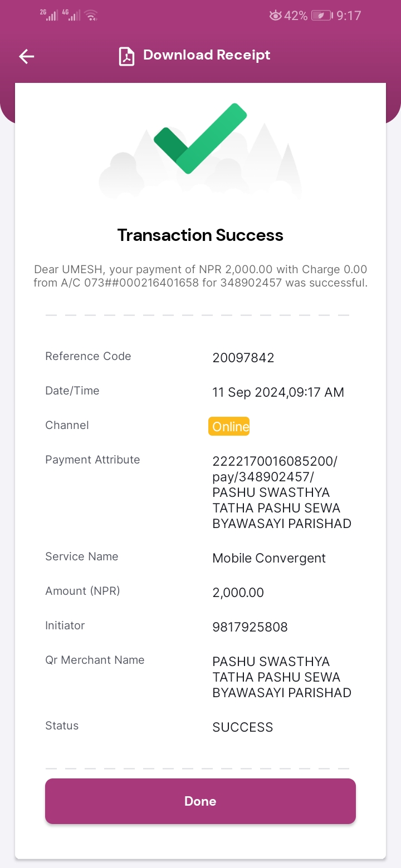Tap the initiator number 9817925808
The height and width of the screenshot is (868, 401).
[x=250, y=627]
